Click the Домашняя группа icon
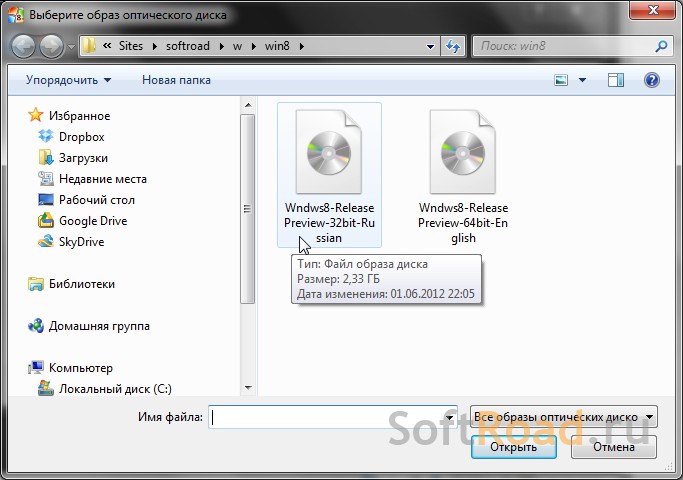 coord(35,325)
